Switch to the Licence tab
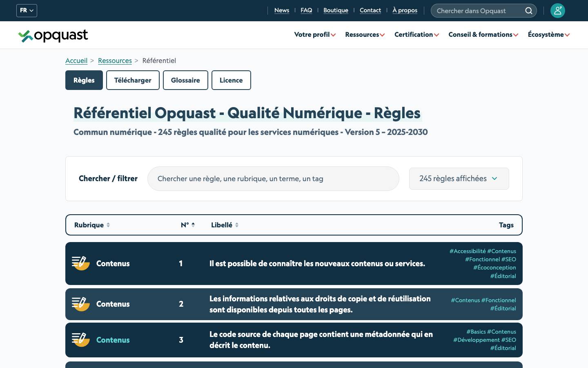The width and height of the screenshot is (588, 368). coord(231,80)
